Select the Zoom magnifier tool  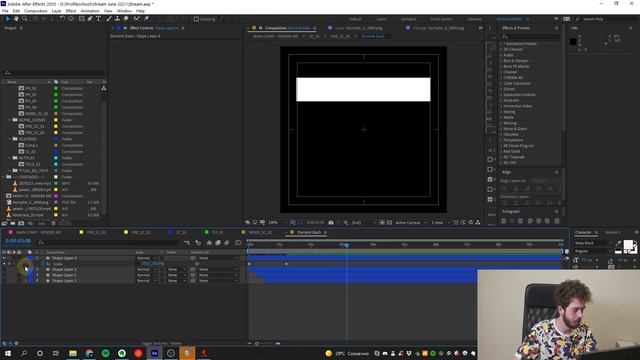(24, 19)
